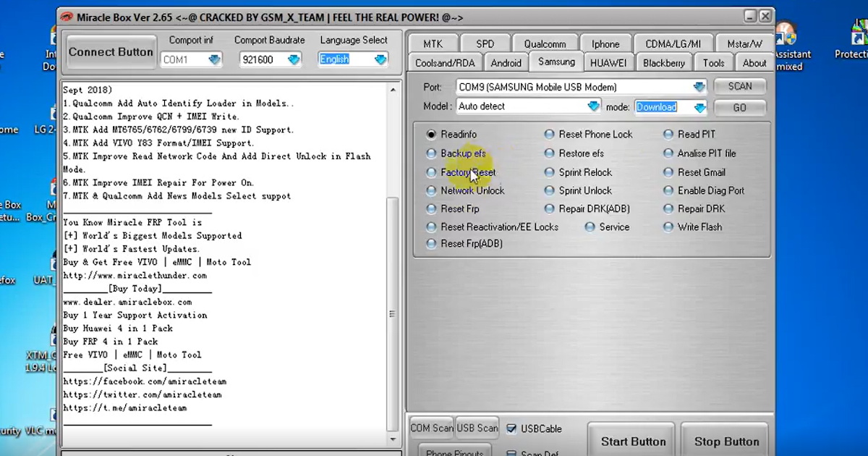868x456 pixels.
Task: Click the SCAN button
Action: (x=739, y=86)
